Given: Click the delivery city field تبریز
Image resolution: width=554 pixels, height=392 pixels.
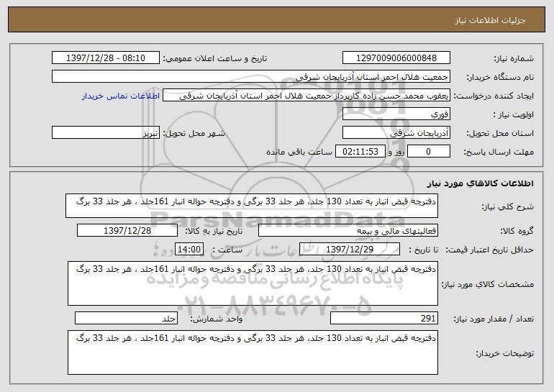Looking at the screenshot, I should click(106, 133).
